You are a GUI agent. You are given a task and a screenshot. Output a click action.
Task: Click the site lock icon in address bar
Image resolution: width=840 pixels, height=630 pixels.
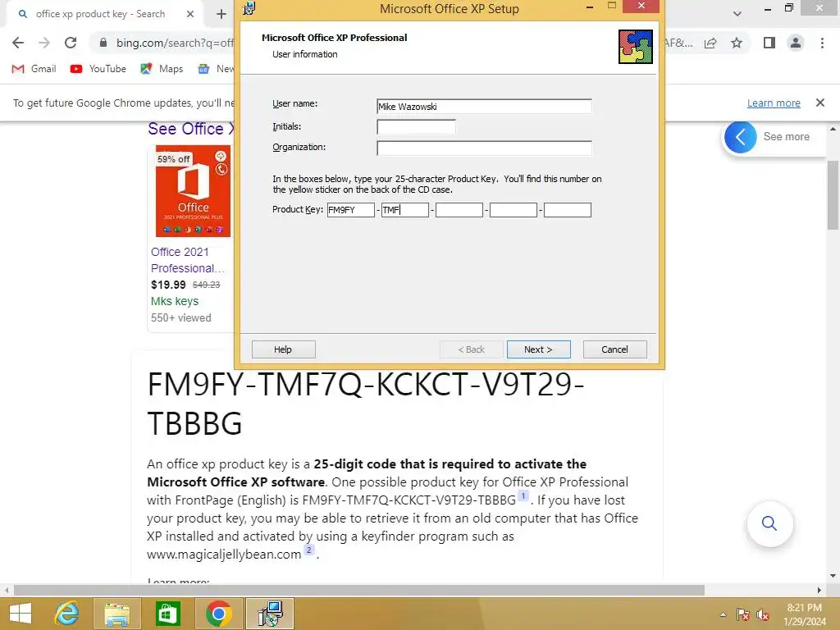pyautogui.click(x=103, y=43)
